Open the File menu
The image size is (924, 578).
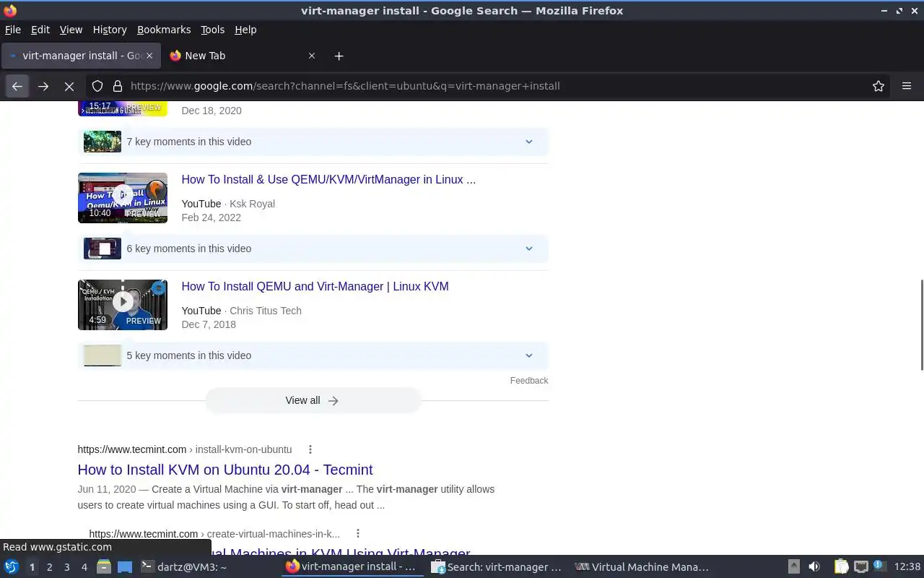point(13,30)
